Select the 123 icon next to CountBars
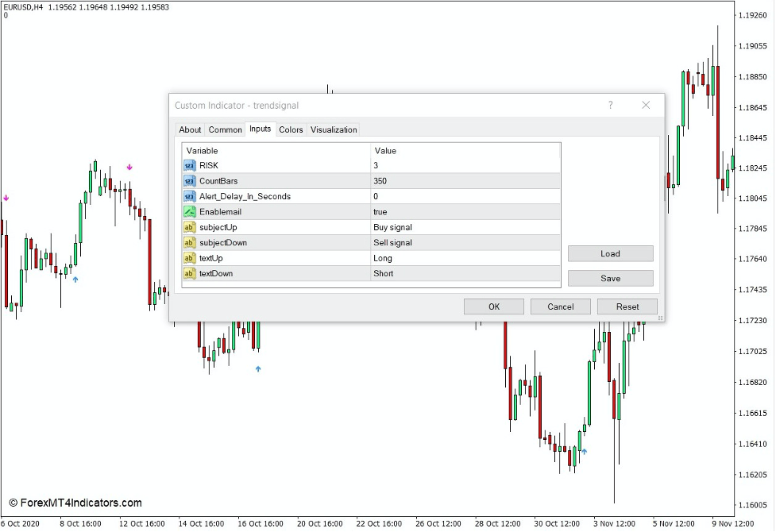Viewport: 776px width, 532px height. click(x=189, y=180)
